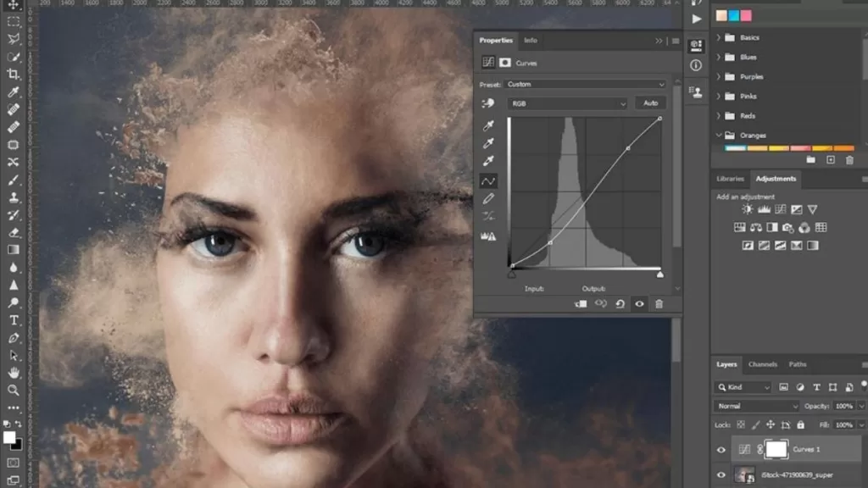Open the layer filter Kind dropdown

click(x=743, y=387)
